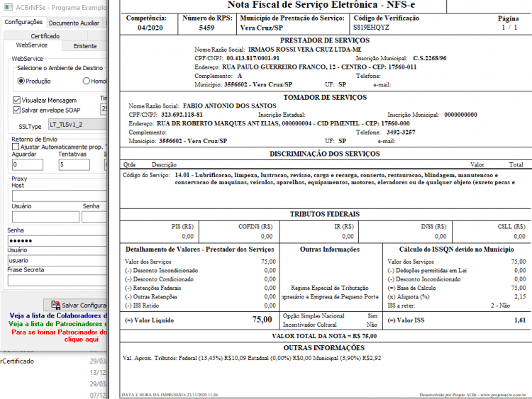Viewport: 532px width, 399px height.
Task: Click the Frase Secreta input field
Action: 57,281
